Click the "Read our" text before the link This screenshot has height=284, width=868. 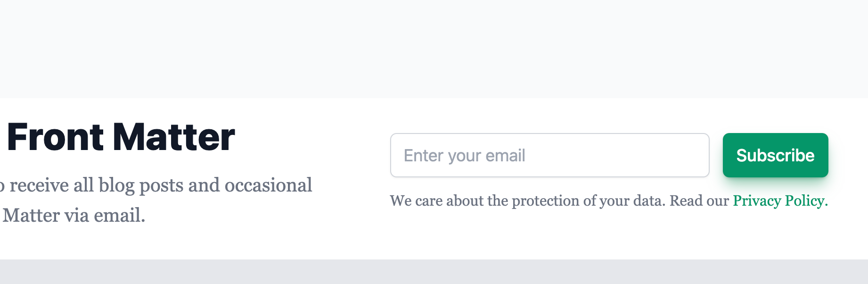click(699, 201)
